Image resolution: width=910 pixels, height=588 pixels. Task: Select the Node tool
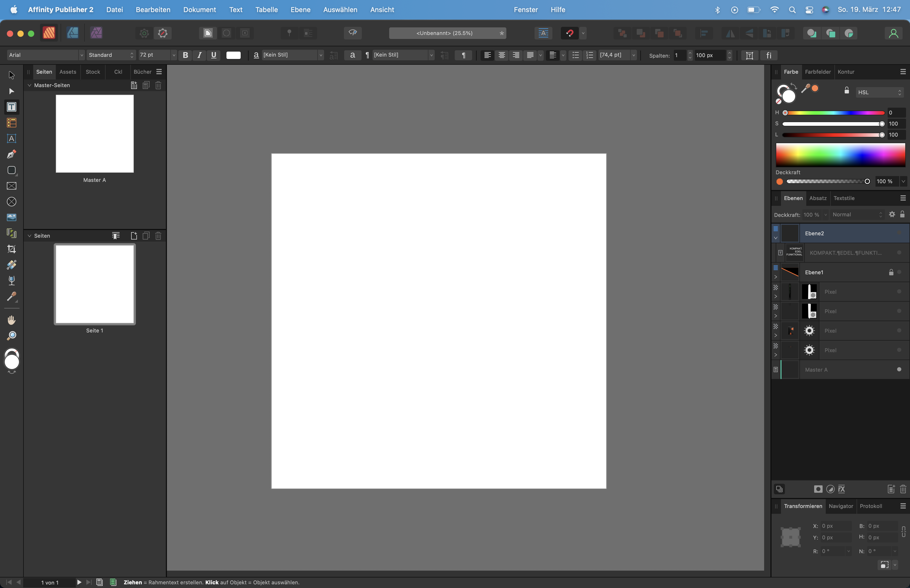tap(12, 91)
